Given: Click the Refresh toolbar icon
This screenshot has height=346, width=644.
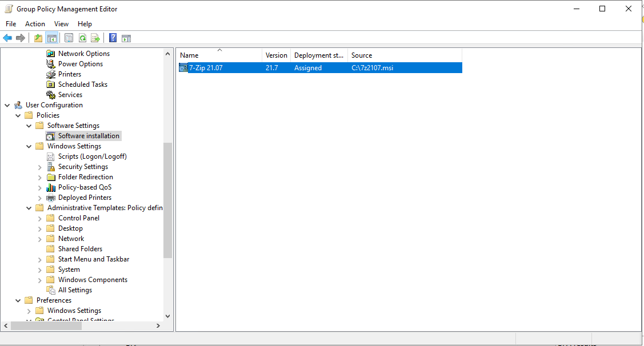Looking at the screenshot, I should pos(82,38).
